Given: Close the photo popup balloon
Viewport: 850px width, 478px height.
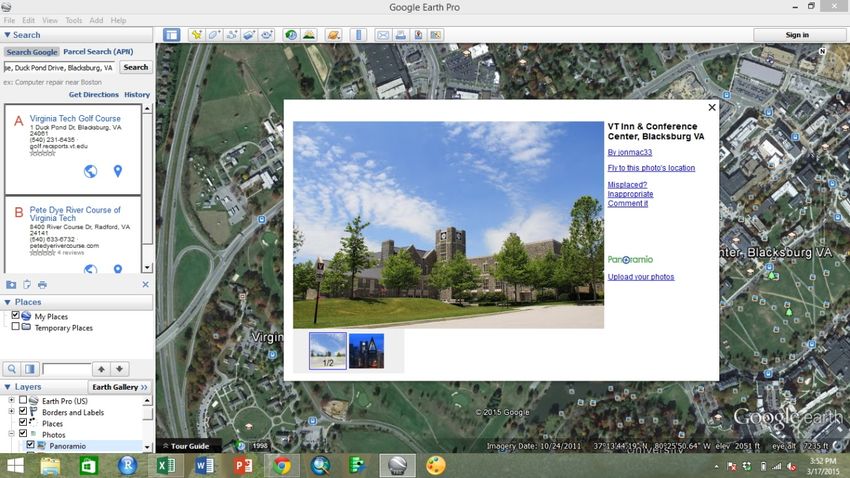Looking at the screenshot, I should 712,107.
